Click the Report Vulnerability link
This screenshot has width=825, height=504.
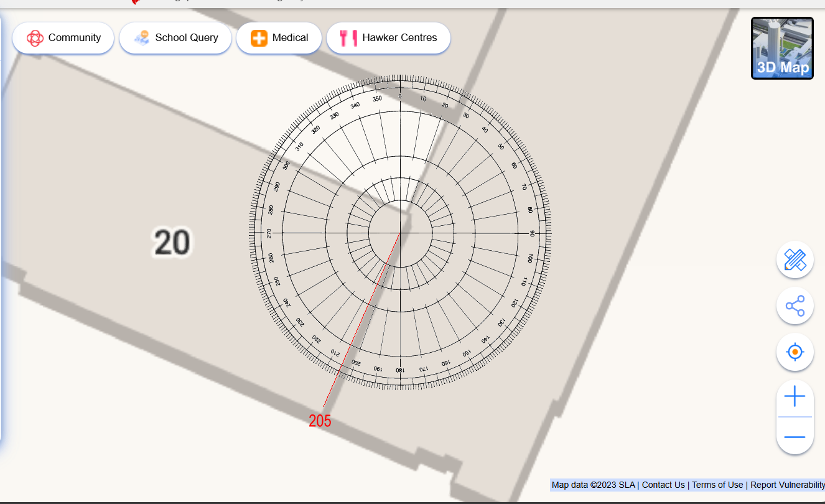coord(787,485)
